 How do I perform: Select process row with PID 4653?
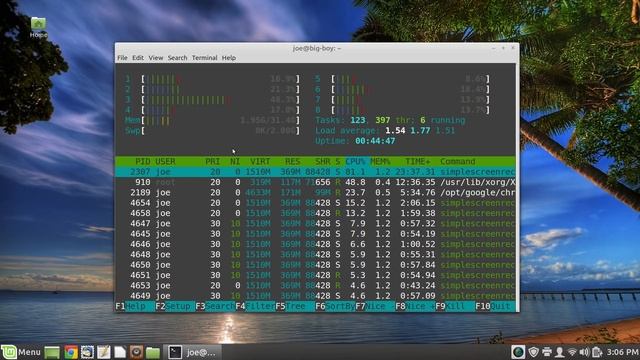coord(315,285)
